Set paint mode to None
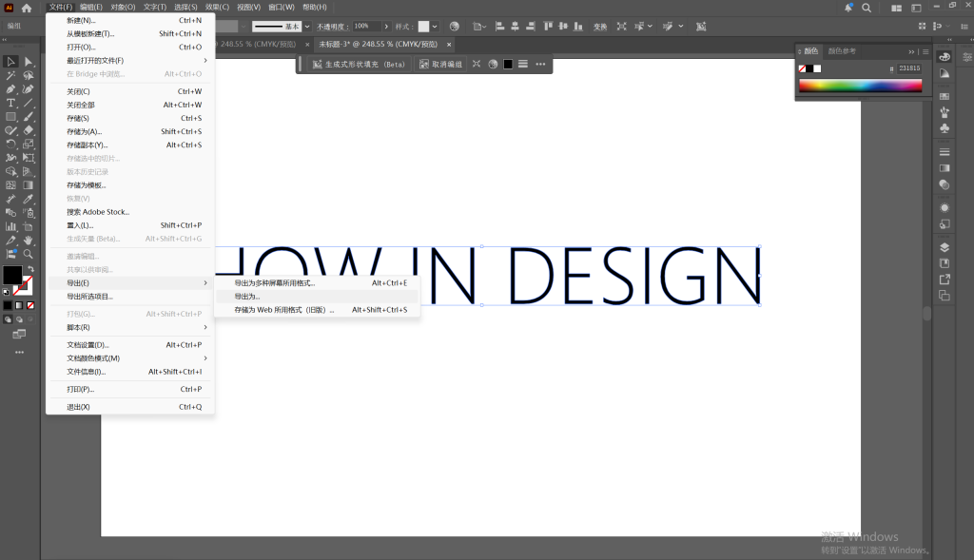The width and height of the screenshot is (974, 560). click(30, 305)
